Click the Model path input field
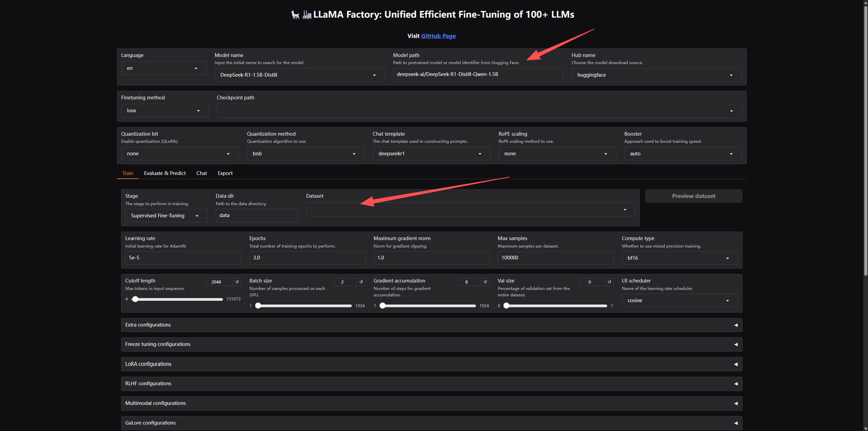 coord(478,75)
